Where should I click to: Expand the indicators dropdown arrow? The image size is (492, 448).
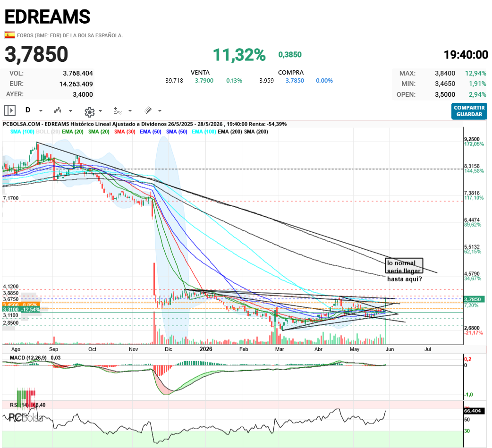click(x=130, y=111)
